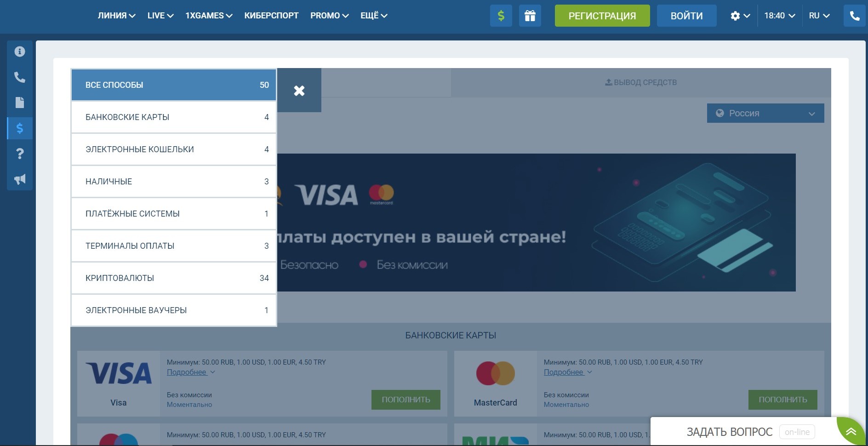This screenshot has height=446, width=868.
Task: Open the info section in the sidebar
Action: click(20, 51)
